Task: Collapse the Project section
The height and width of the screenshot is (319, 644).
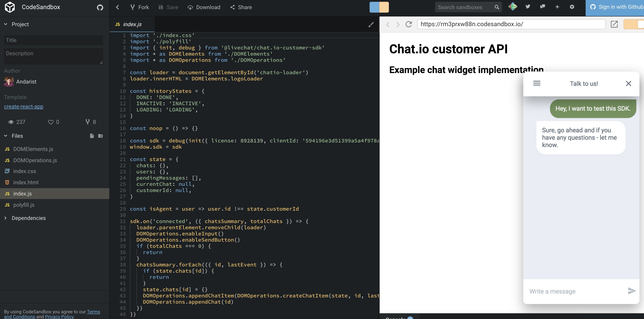Action: tap(6, 24)
